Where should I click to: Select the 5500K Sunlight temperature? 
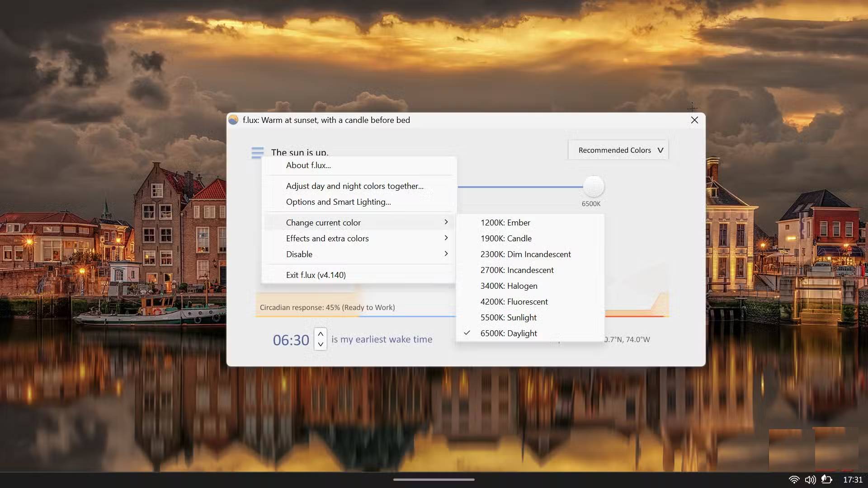[x=508, y=317]
